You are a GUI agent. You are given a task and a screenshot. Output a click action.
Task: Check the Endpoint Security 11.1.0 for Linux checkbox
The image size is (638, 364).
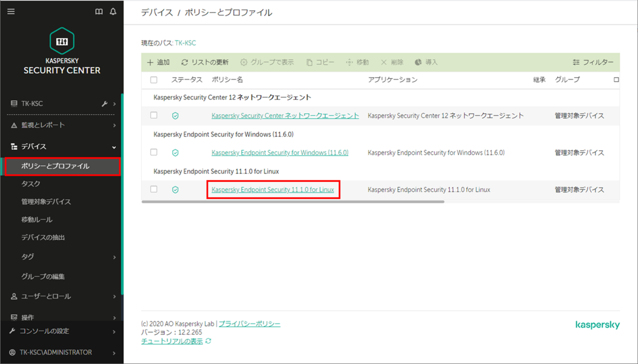[154, 189]
